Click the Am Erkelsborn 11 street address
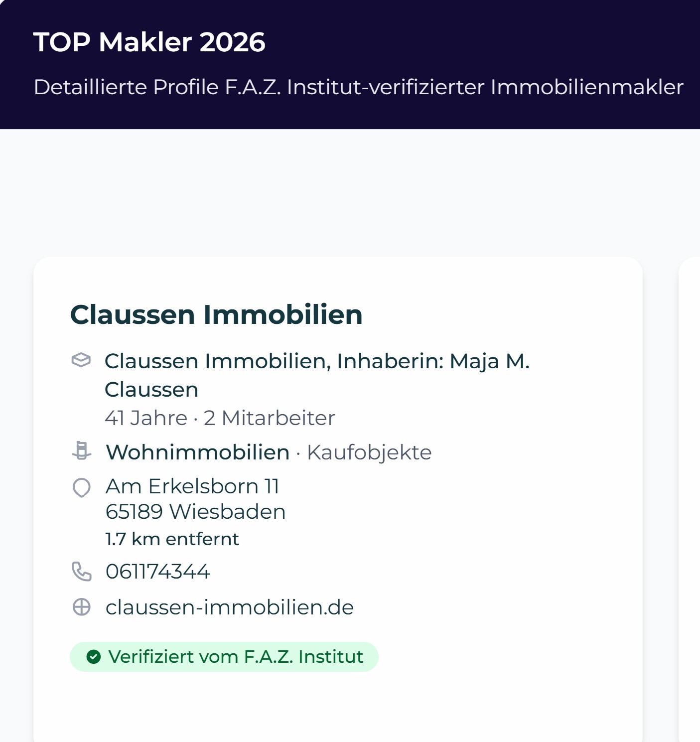The height and width of the screenshot is (742, 700). pyautogui.click(x=192, y=486)
